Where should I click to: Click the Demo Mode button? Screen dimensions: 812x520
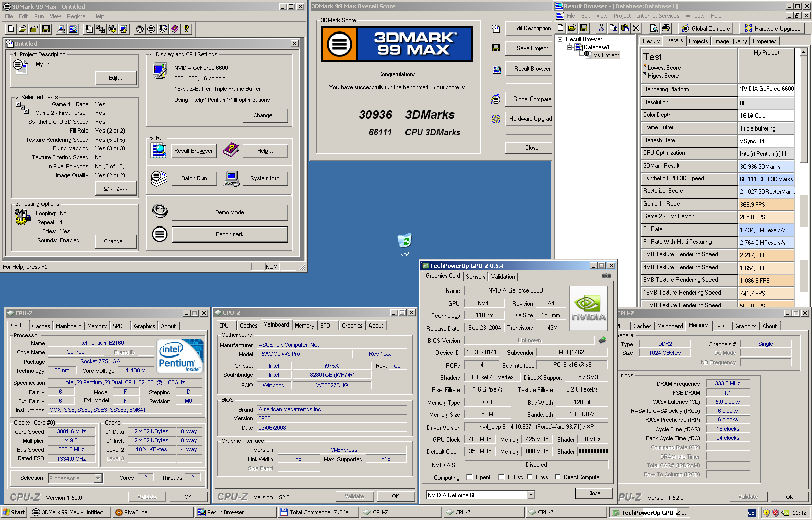[x=229, y=212]
